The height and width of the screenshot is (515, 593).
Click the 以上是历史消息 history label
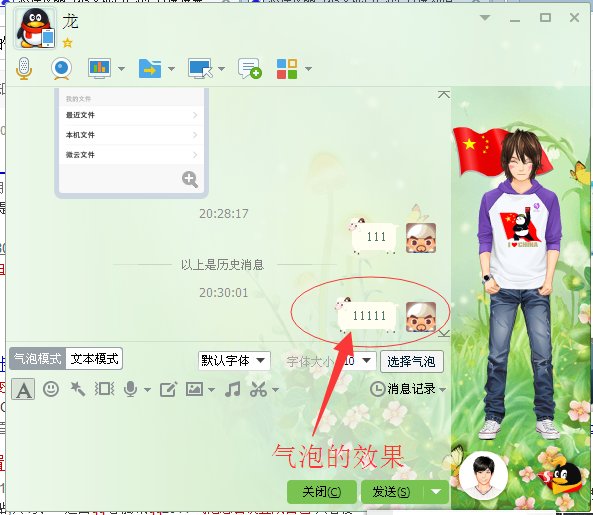(222, 264)
